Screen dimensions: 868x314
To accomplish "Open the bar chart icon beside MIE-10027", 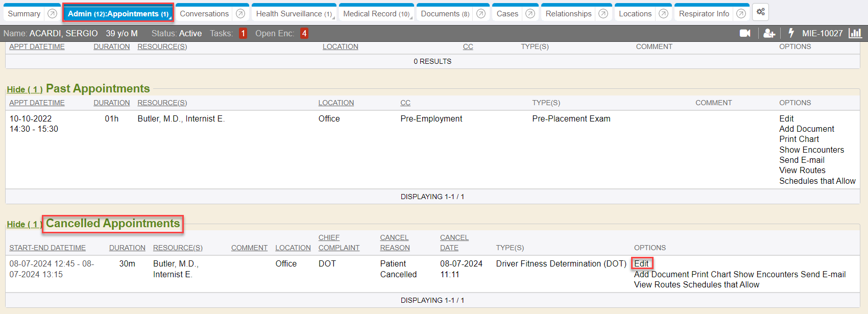I will point(855,33).
